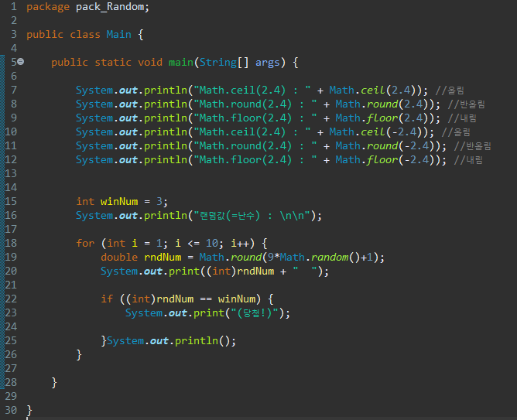Click the //올림 comment on line 10
The image size is (517, 420).
tap(456, 131)
